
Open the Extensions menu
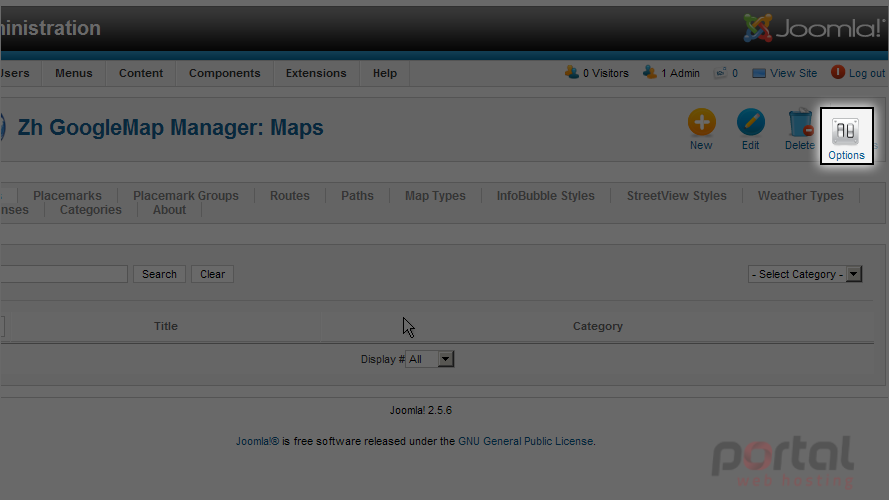316,73
